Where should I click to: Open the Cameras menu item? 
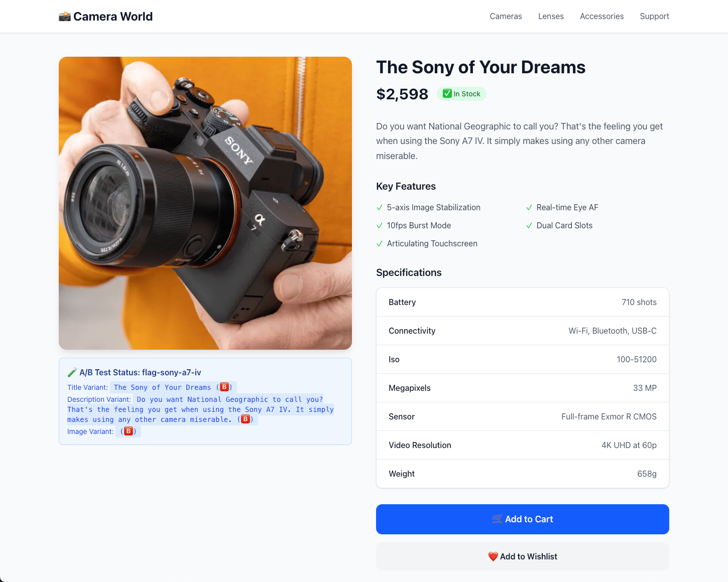click(x=506, y=17)
